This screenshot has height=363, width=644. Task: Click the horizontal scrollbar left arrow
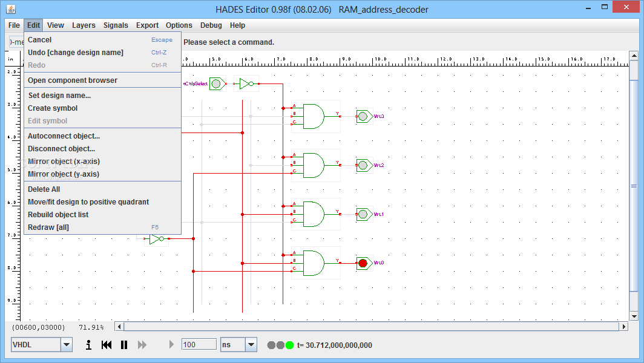coord(119,327)
